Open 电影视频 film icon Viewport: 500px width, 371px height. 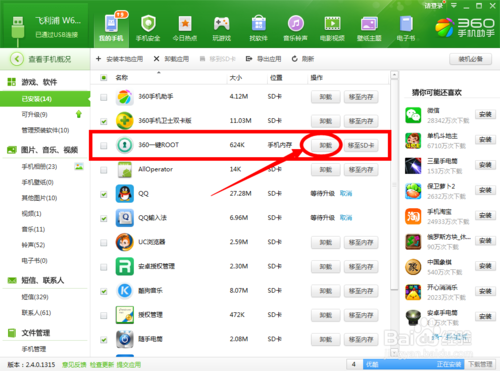point(332,24)
